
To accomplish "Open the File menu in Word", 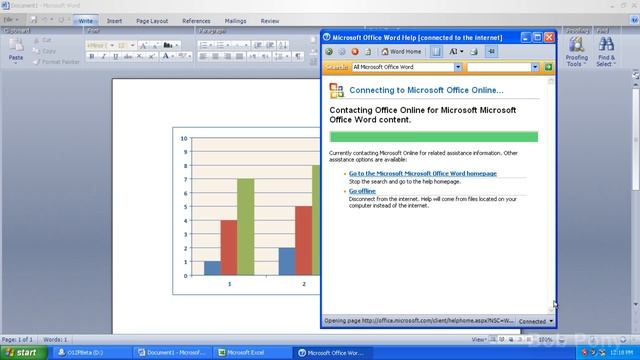I will click(11, 20).
